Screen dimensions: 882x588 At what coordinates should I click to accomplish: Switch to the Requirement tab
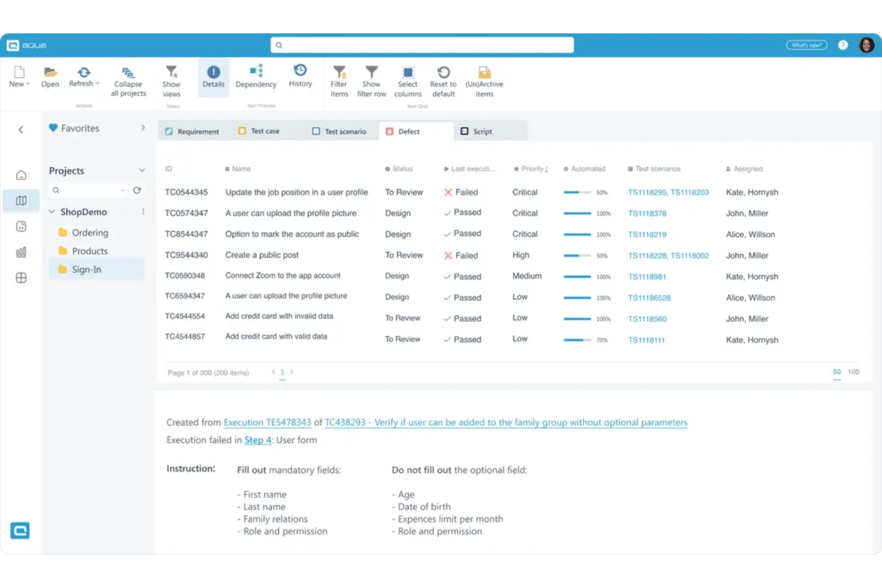192,132
